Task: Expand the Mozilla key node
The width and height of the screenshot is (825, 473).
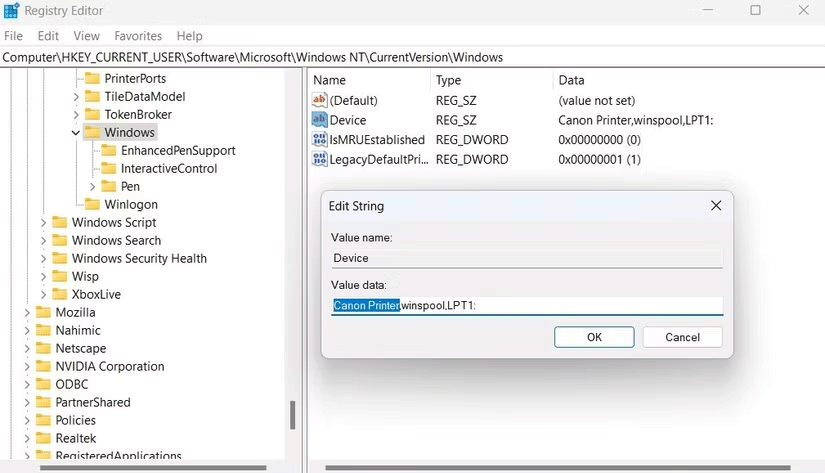Action: (x=26, y=313)
